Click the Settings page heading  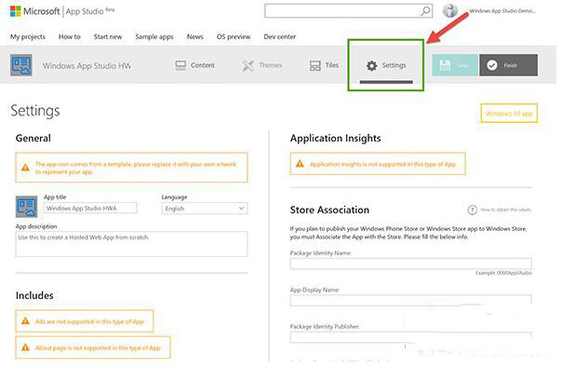tap(34, 111)
